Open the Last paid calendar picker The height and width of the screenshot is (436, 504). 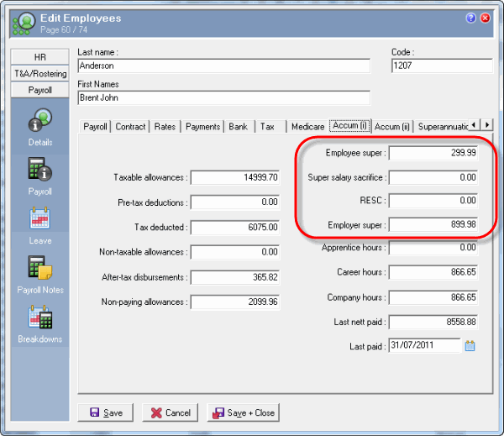coord(470,345)
